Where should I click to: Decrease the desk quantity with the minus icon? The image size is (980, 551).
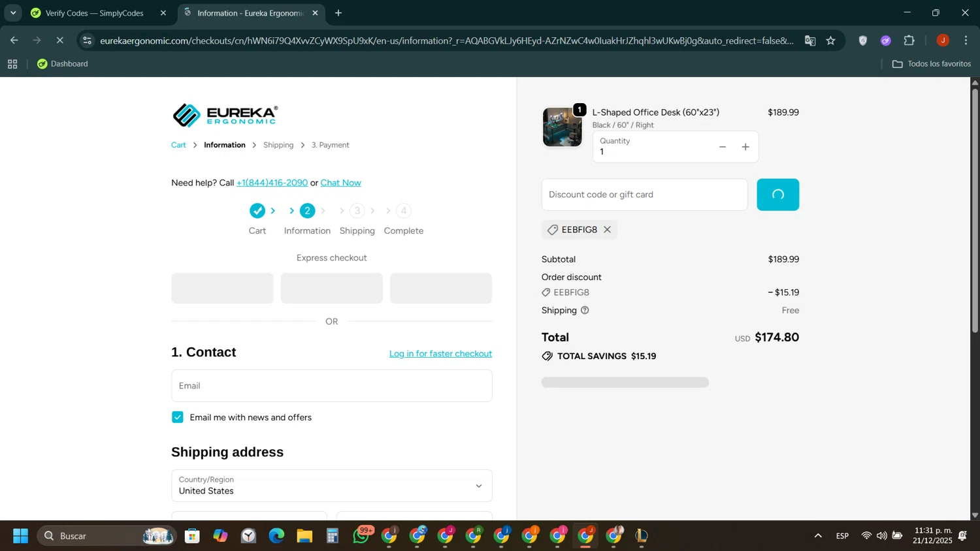pyautogui.click(x=723, y=147)
